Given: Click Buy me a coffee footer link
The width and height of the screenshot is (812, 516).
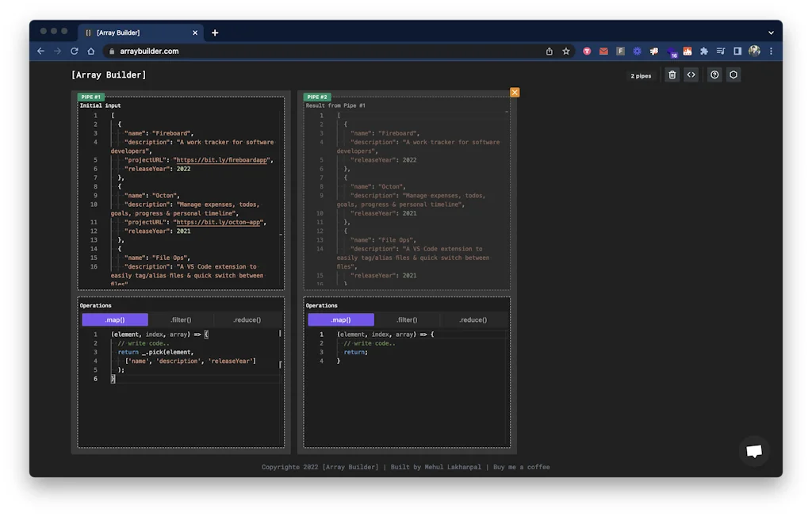Looking at the screenshot, I should (x=522, y=467).
